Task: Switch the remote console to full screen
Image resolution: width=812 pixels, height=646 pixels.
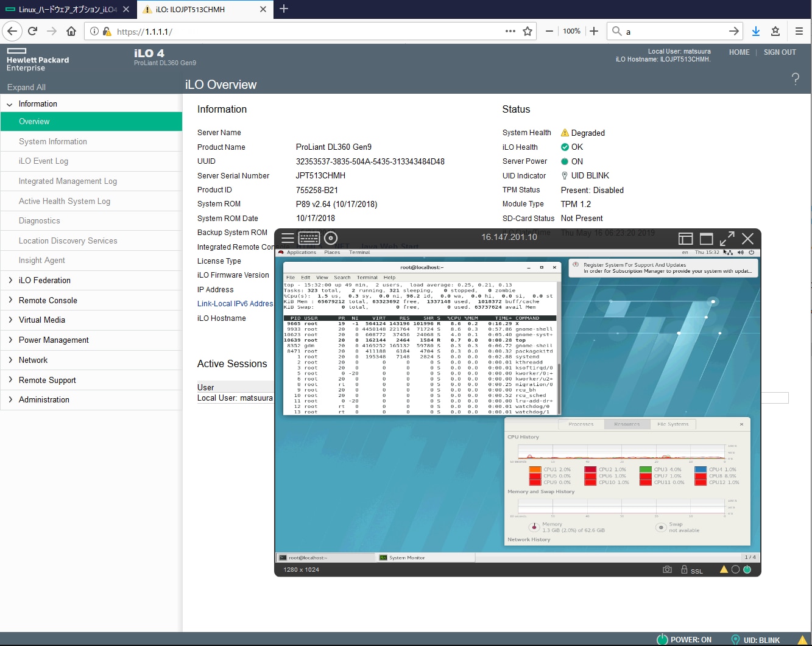Action: [x=727, y=239]
